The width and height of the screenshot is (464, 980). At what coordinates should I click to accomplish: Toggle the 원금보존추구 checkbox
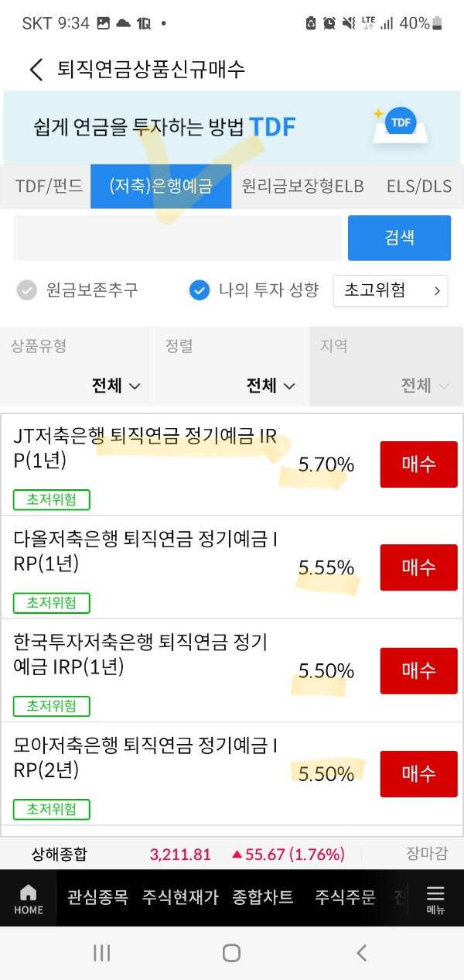28,290
